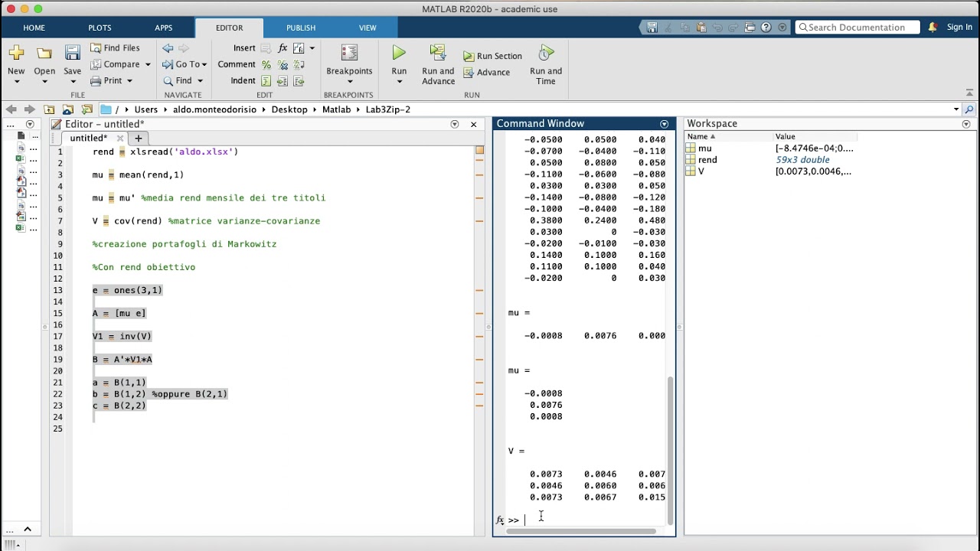
Task: Click the Smart Indent icon
Action: click(266, 81)
